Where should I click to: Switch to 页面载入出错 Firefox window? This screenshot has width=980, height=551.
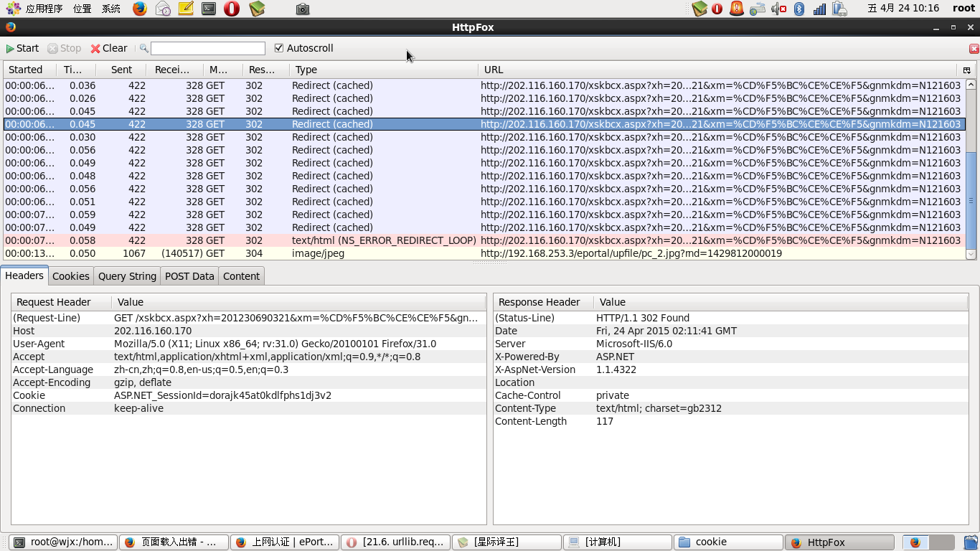click(174, 542)
